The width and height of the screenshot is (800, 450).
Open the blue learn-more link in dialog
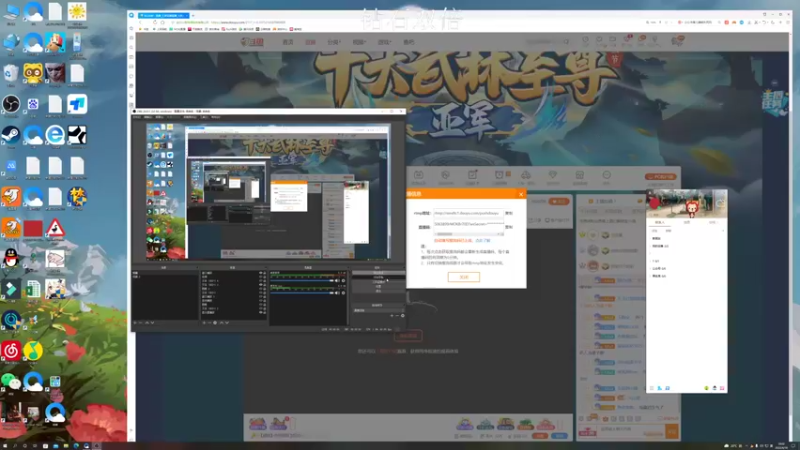pyautogui.click(x=483, y=240)
